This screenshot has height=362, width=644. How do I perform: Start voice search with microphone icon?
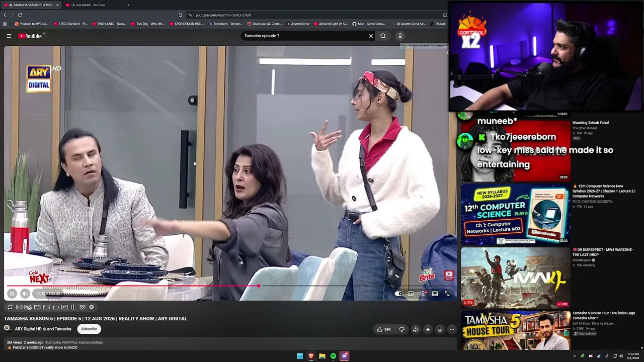click(400, 36)
